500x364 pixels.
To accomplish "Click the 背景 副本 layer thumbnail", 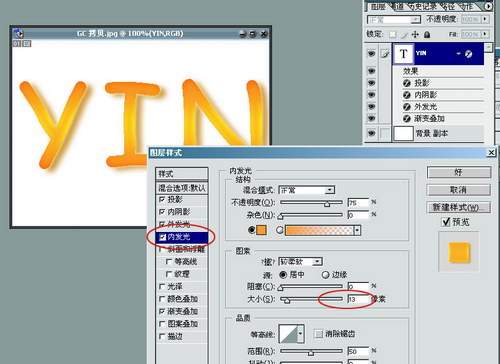I will [x=403, y=133].
